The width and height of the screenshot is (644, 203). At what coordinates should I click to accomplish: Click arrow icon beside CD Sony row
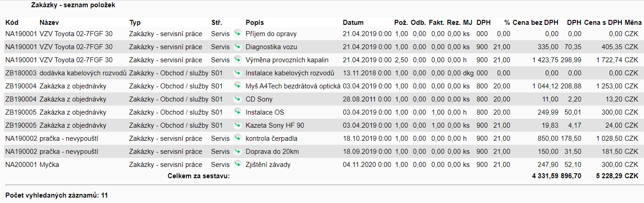coord(238,99)
